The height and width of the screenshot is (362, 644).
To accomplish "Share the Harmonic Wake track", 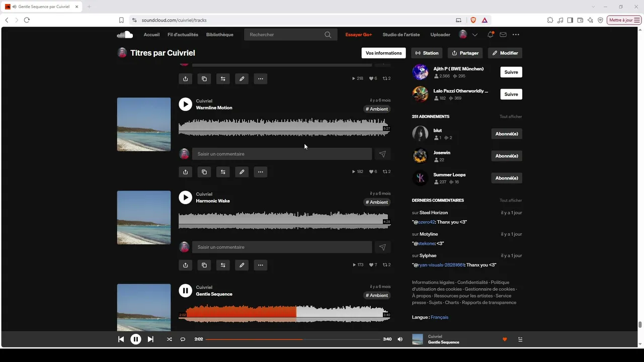I will point(186,265).
